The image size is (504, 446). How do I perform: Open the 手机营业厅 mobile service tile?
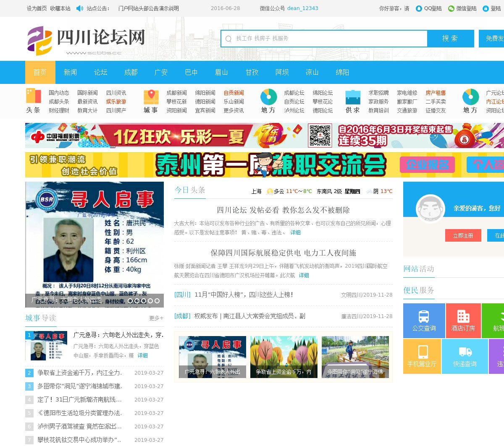[x=422, y=356]
